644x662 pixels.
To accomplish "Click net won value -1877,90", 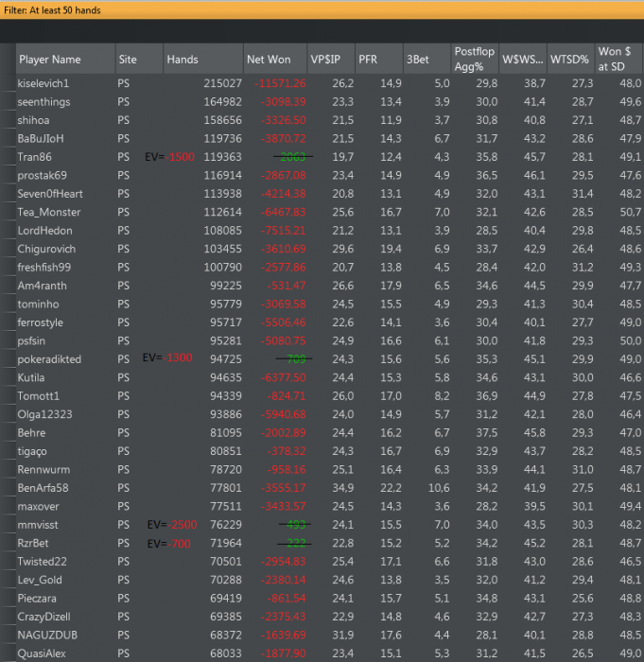I will (283, 653).
